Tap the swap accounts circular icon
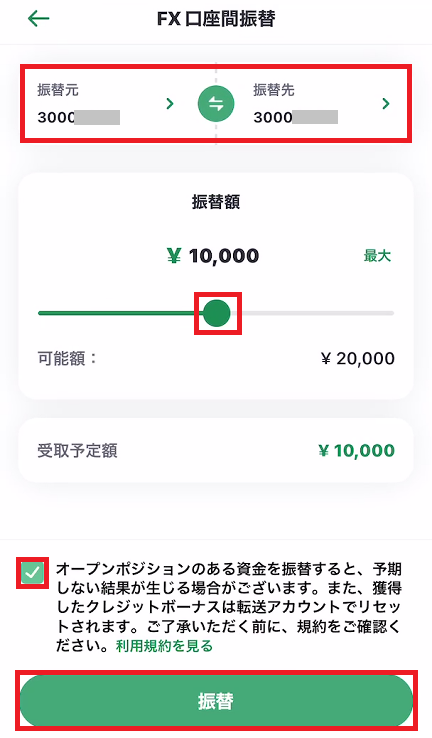 pos(216,104)
